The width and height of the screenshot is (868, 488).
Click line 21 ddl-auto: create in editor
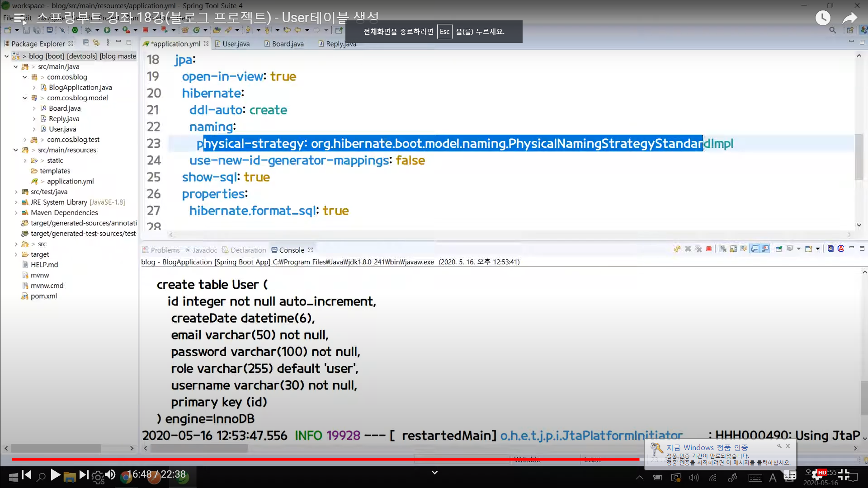[238, 110]
